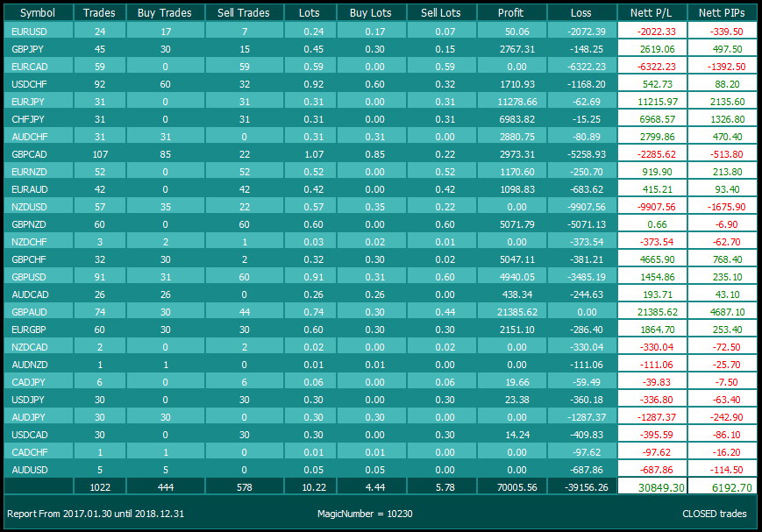Select the EURUSD symbol row
The image size is (762, 532).
click(381, 31)
